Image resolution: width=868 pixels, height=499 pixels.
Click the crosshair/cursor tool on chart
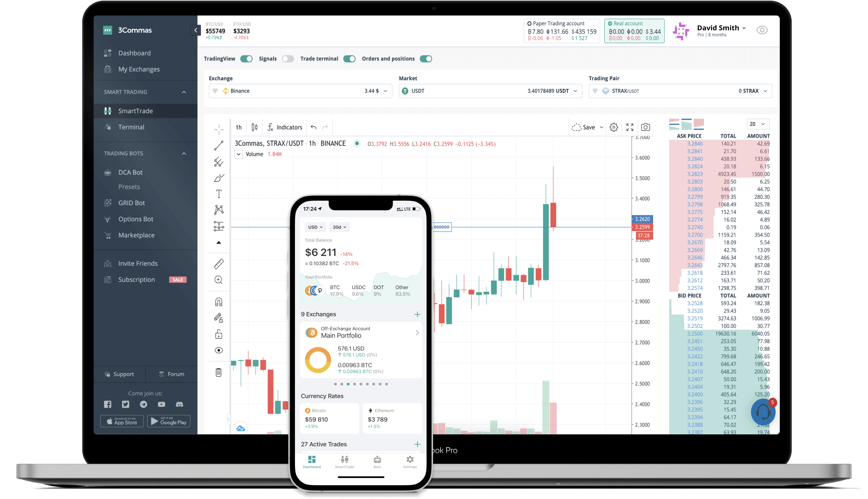point(219,127)
